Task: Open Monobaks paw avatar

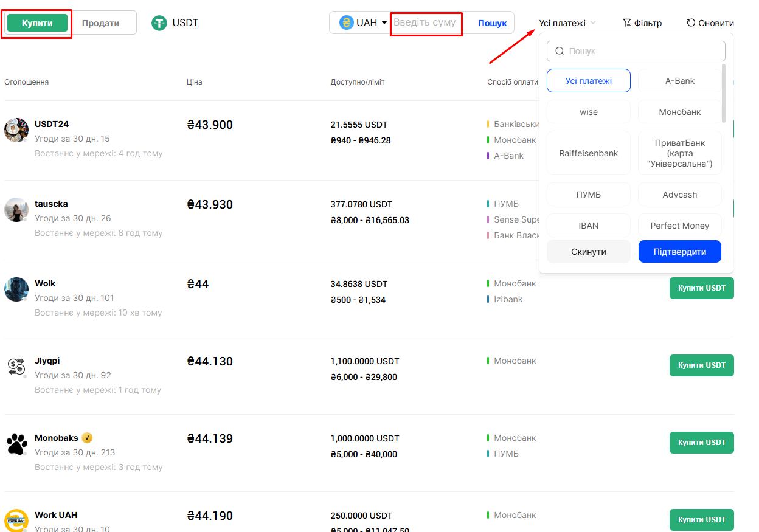Action: click(16, 444)
